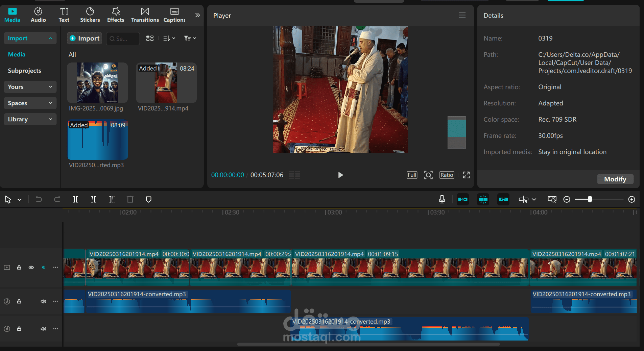Click the zoom-in plus icon on timeline
Screen dimensions: 644x351
tap(631, 199)
